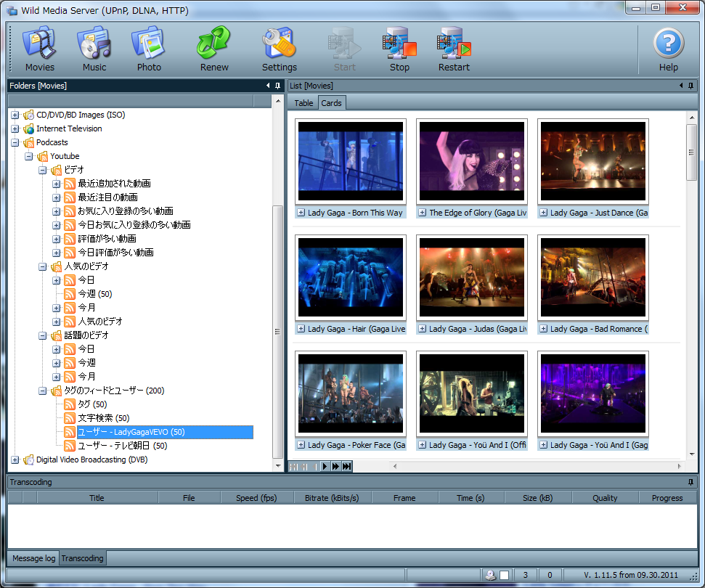Screen dimensions: 705x588
Task: Open the Photo media section
Action: click(x=149, y=49)
